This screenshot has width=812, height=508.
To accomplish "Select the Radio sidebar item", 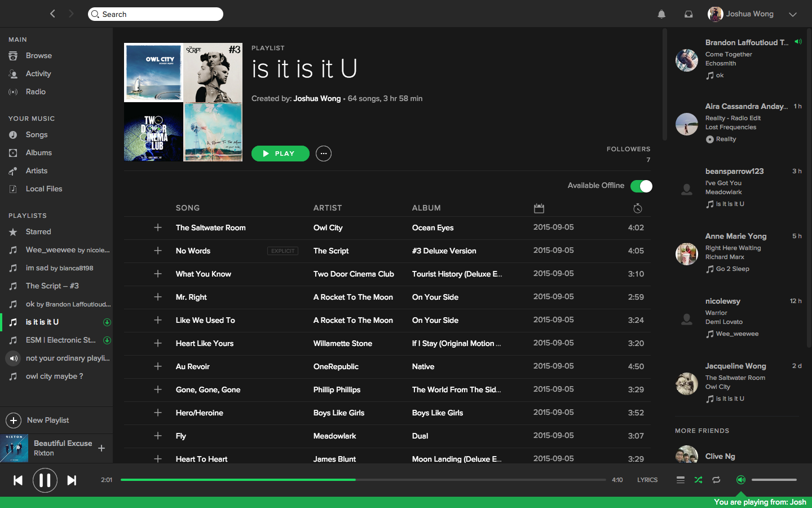I will tap(36, 92).
